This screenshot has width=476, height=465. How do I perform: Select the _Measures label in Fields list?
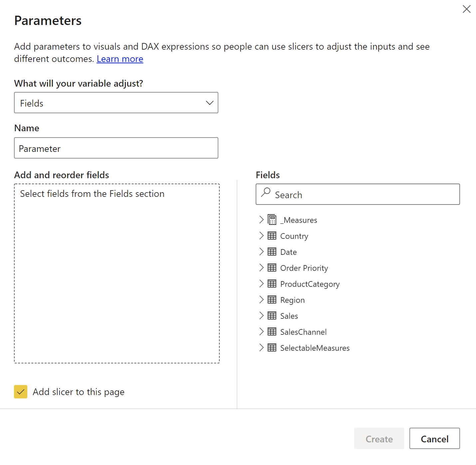point(299,220)
